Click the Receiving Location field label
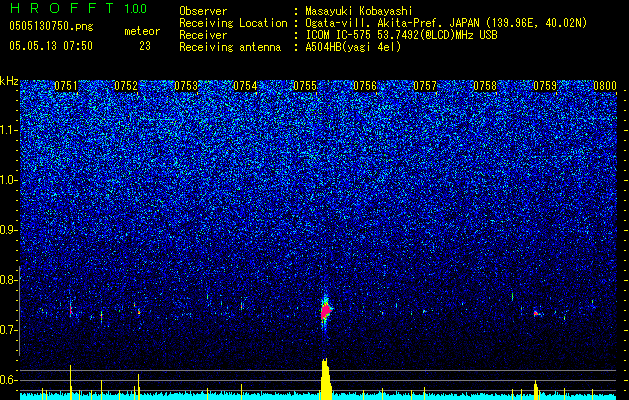 233,23
